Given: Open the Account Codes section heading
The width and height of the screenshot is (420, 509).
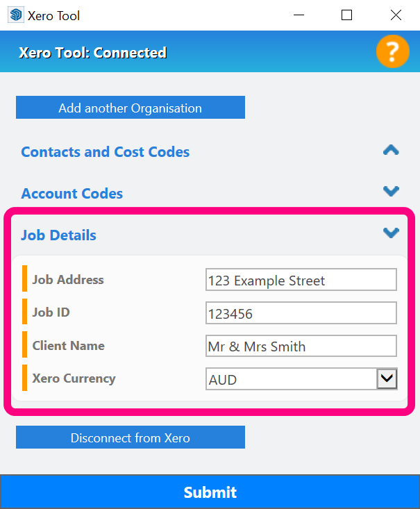Looking at the screenshot, I should (x=72, y=193).
